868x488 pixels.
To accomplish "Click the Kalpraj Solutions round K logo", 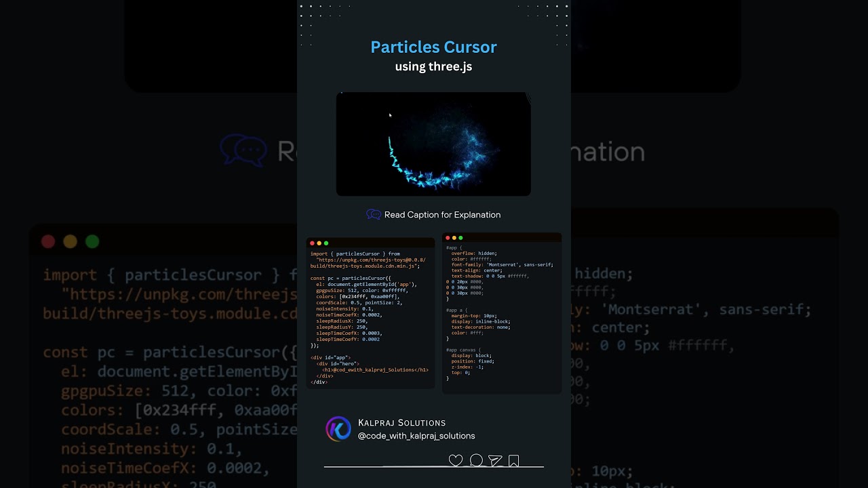I will (x=338, y=429).
